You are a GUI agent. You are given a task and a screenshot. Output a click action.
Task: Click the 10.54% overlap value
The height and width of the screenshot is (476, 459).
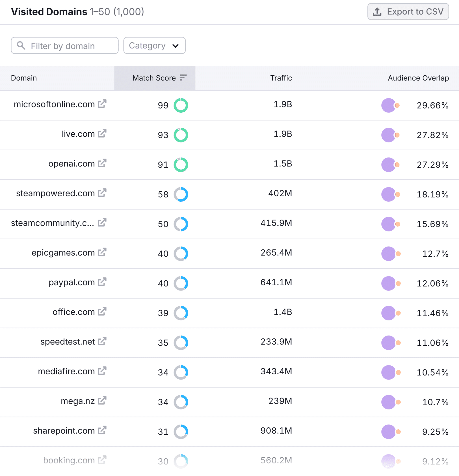click(433, 372)
